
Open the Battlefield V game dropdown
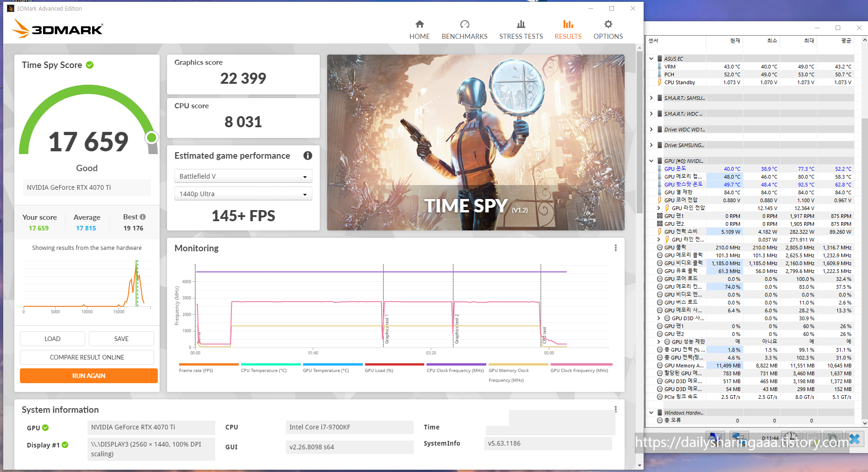click(243, 176)
